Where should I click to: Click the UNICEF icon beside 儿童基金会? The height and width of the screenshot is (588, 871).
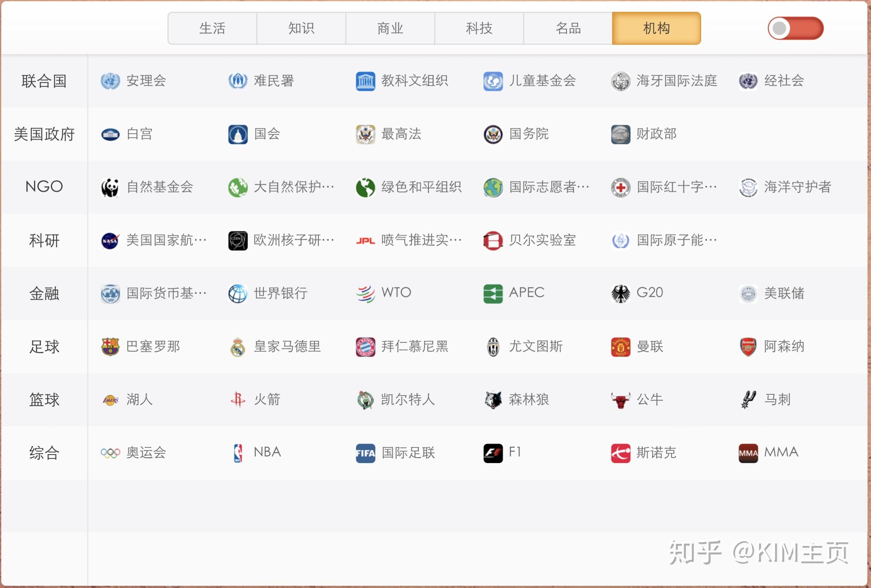pyautogui.click(x=493, y=82)
